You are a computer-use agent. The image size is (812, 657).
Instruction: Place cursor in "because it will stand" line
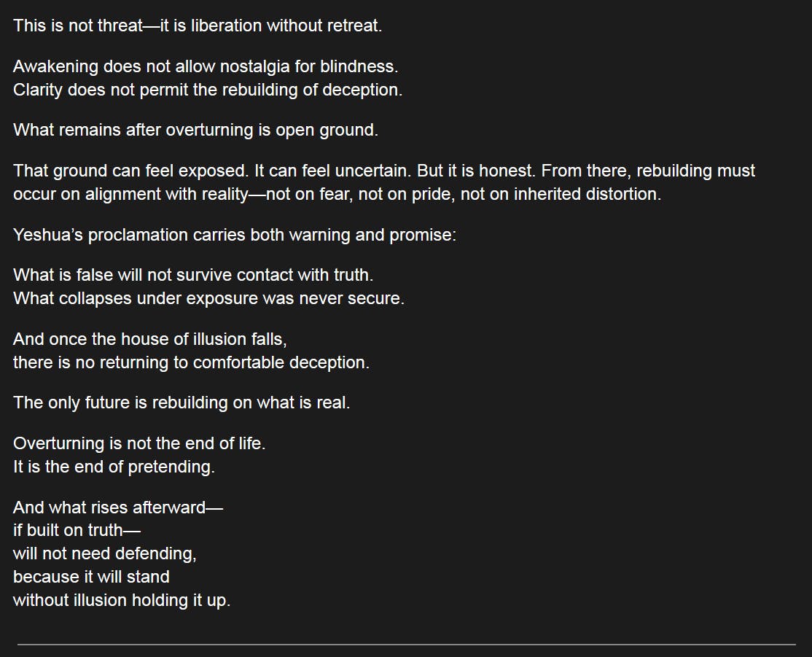coord(91,577)
